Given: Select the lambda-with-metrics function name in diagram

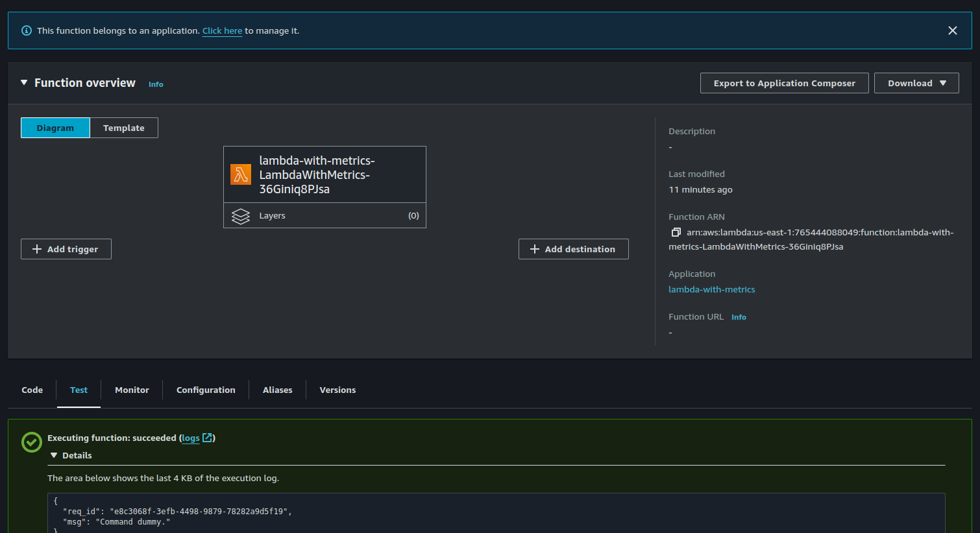Looking at the screenshot, I should click(x=317, y=175).
